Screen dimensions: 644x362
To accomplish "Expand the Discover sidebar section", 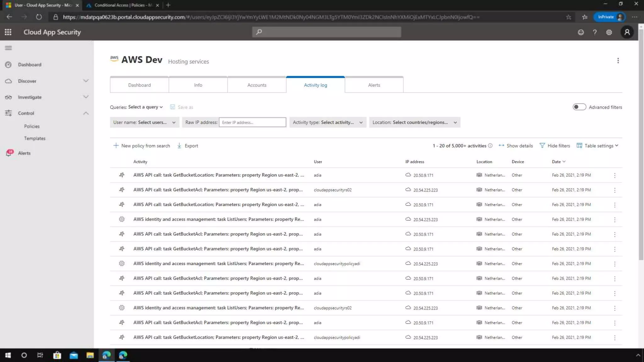I will click(x=86, y=81).
